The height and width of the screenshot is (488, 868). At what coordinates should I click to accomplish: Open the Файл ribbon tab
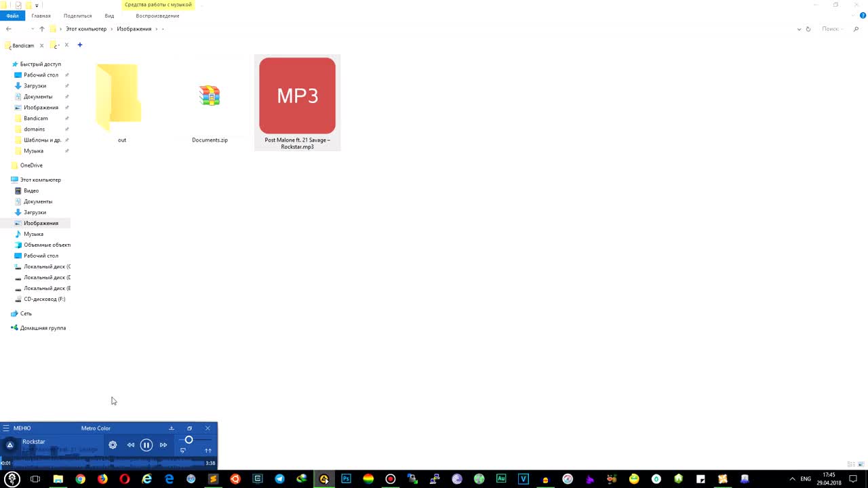(x=12, y=16)
